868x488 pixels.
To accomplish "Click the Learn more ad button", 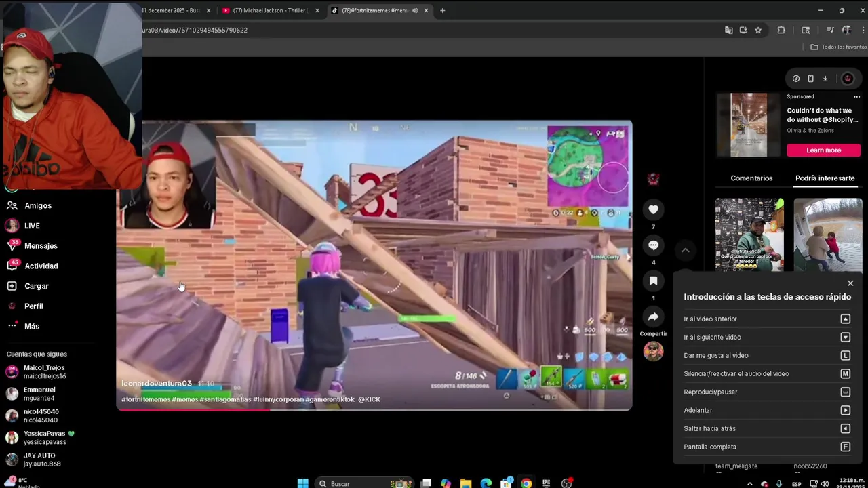I will point(823,150).
